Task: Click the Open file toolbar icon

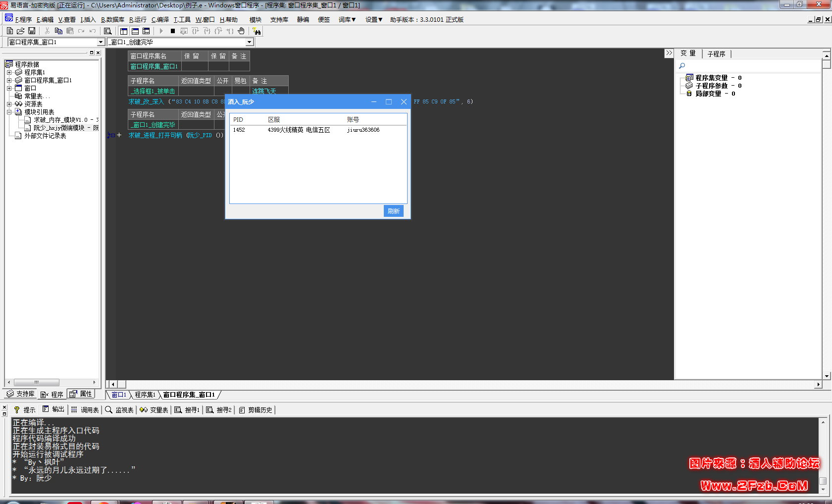Action: pos(21,31)
